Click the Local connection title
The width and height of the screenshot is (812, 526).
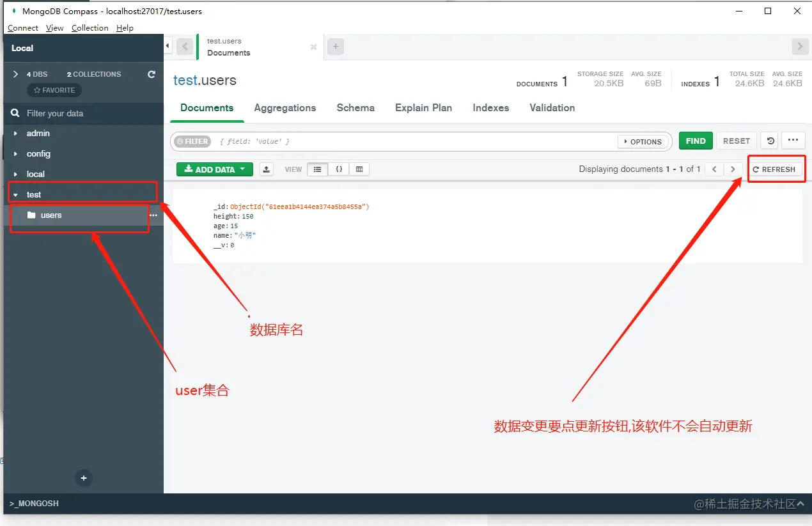(22, 48)
